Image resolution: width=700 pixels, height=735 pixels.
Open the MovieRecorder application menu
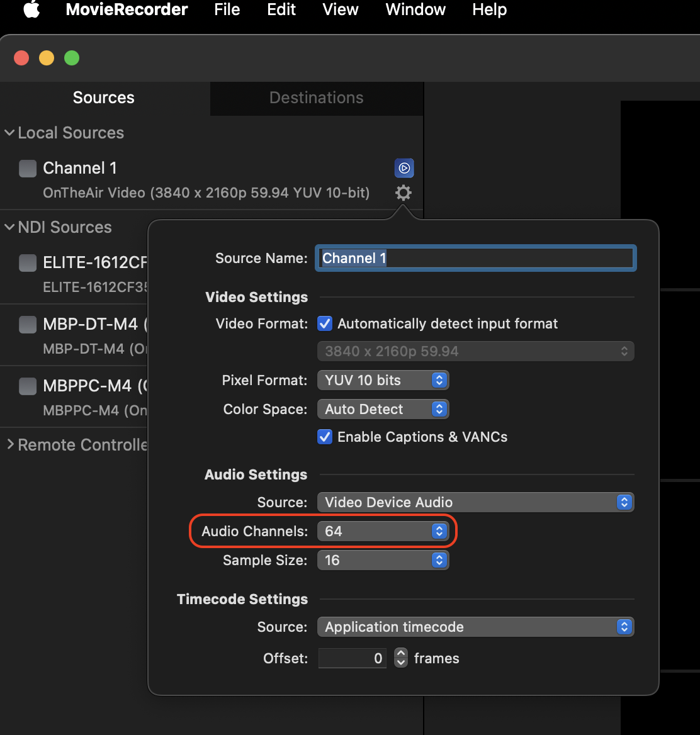127,9
